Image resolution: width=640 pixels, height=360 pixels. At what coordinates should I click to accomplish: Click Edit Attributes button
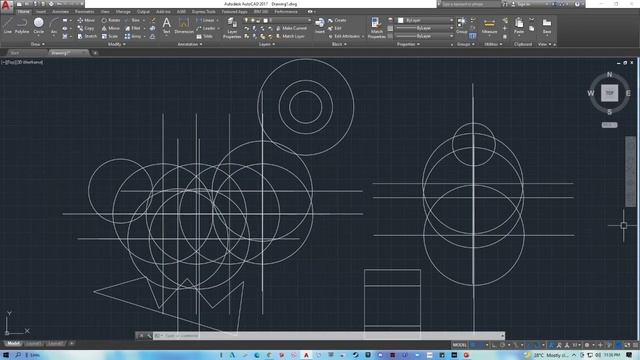click(x=344, y=36)
